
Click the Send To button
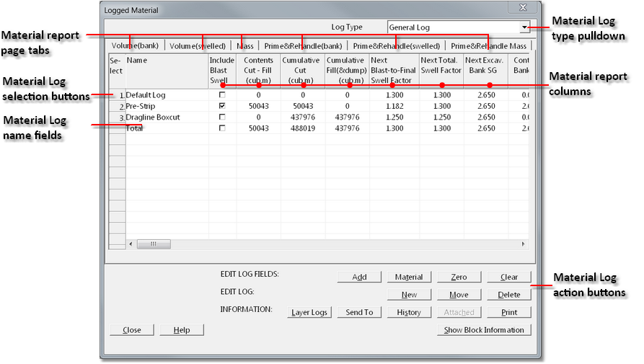[359, 312]
